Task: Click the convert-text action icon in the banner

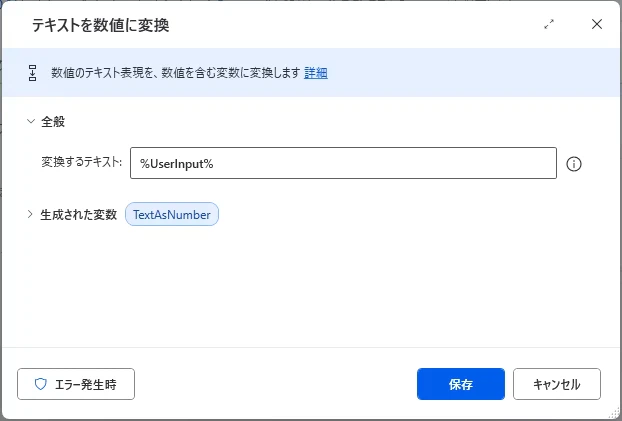Action: pos(33,73)
